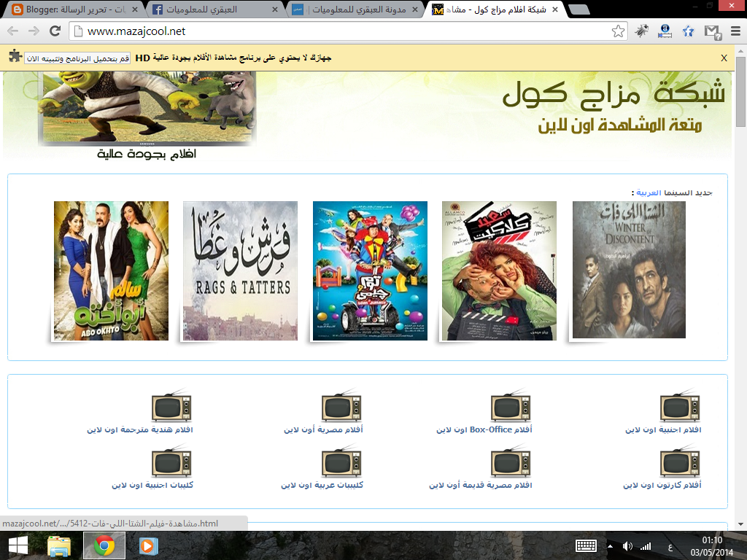This screenshot has width=747, height=560.
Task: Open the media player taskbar icon
Action: pos(148,545)
